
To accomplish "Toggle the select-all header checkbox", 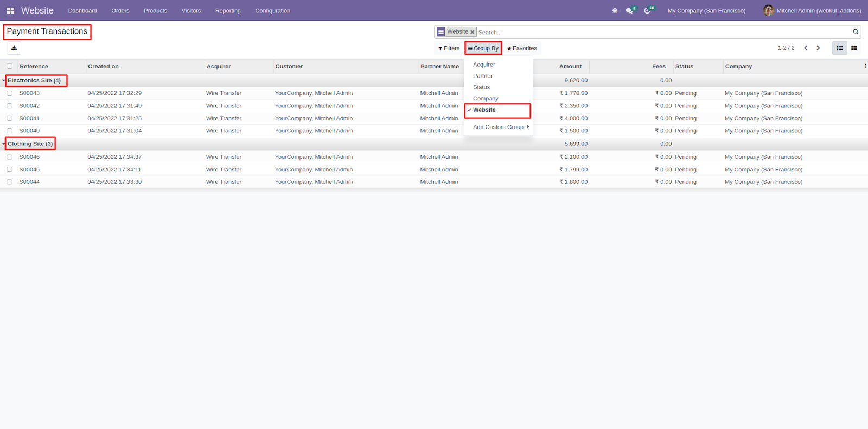I will pyautogui.click(x=9, y=67).
